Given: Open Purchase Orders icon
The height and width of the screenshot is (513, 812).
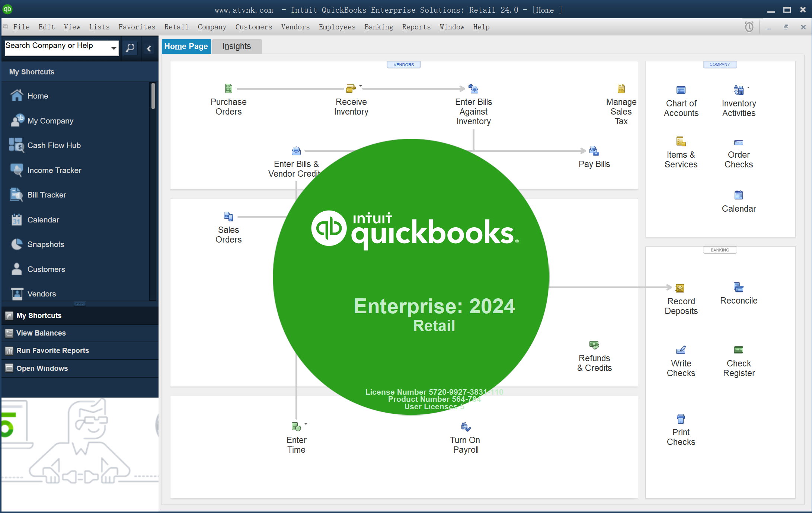Looking at the screenshot, I should [x=228, y=89].
